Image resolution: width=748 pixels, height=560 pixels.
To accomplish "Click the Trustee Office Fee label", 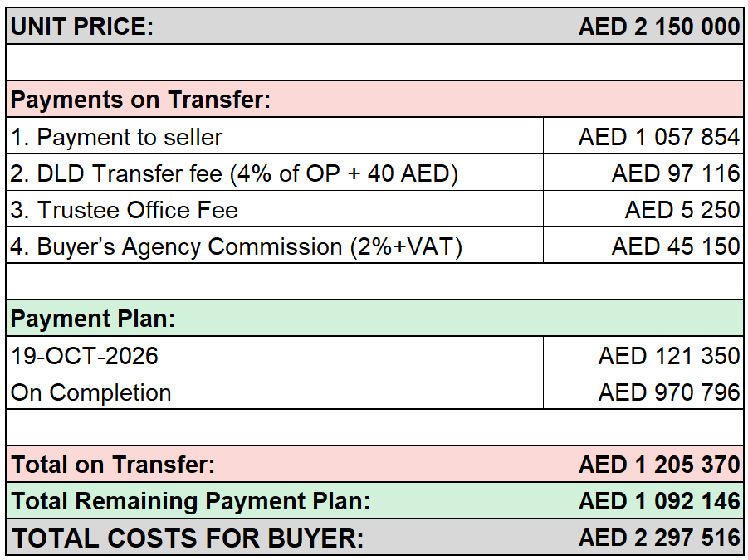I will (124, 210).
